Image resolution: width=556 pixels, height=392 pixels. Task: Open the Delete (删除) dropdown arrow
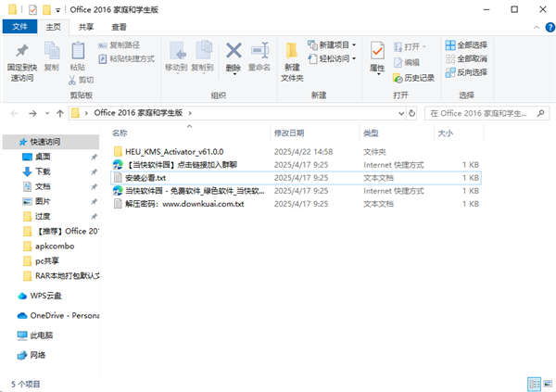[x=234, y=74]
